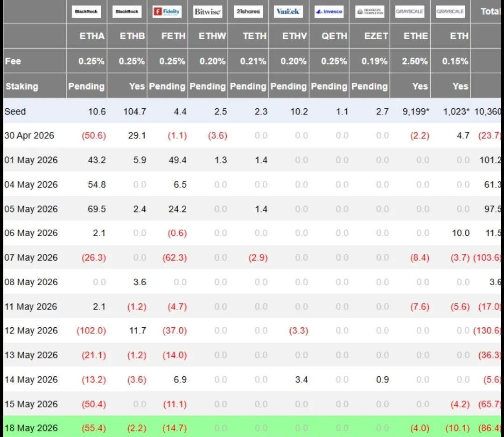Click the 54.8 ETHA value
This screenshot has height=437, width=504.
click(x=97, y=184)
